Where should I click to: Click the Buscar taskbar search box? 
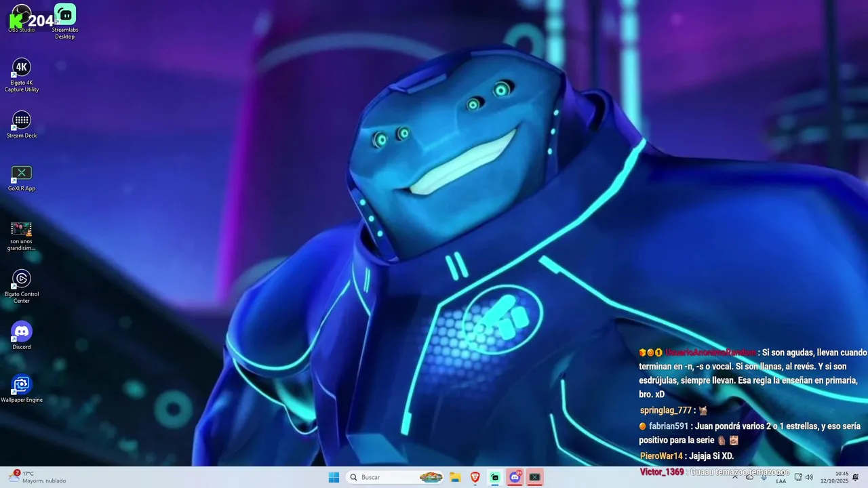tap(396, 477)
